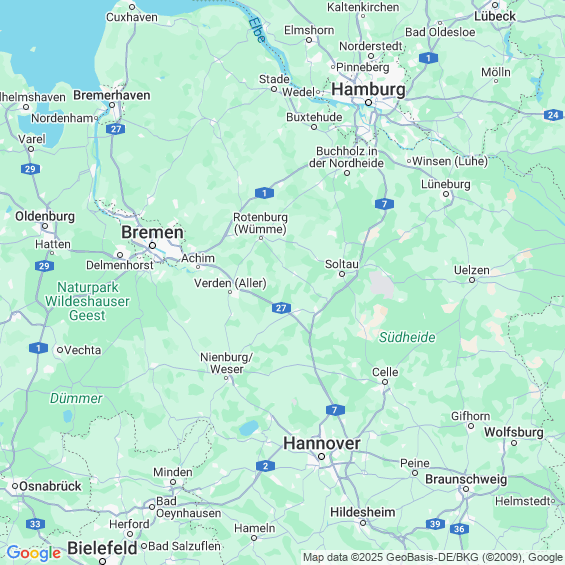This screenshot has height=565, width=565.
Task: Click the A2 highway shield west of Hannover
Action: click(265, 466)
